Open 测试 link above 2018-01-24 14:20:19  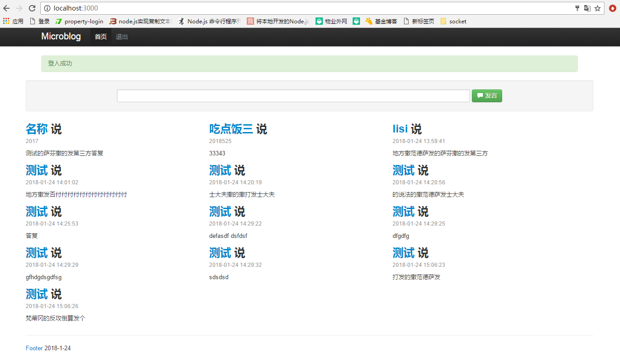point(220,171)
